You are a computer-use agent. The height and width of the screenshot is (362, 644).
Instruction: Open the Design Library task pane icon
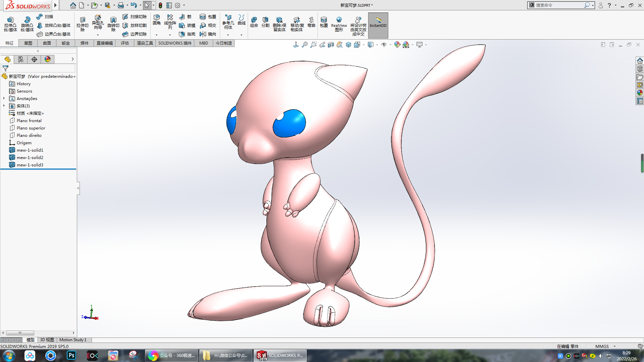pyautogui.click(x=640, y=69)
